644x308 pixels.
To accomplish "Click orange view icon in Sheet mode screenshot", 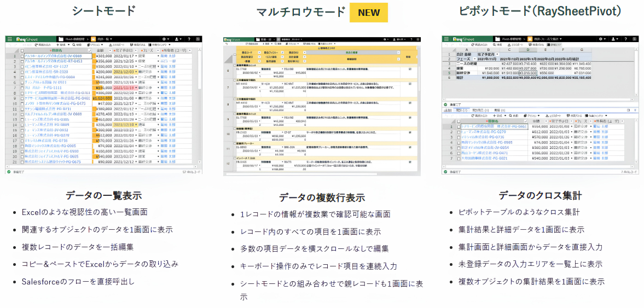I will pos(93,39).
